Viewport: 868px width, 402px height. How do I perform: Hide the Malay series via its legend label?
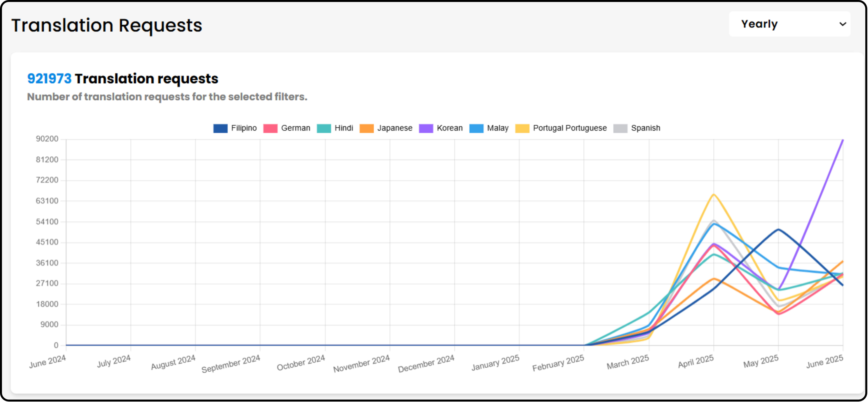[498, 128]
